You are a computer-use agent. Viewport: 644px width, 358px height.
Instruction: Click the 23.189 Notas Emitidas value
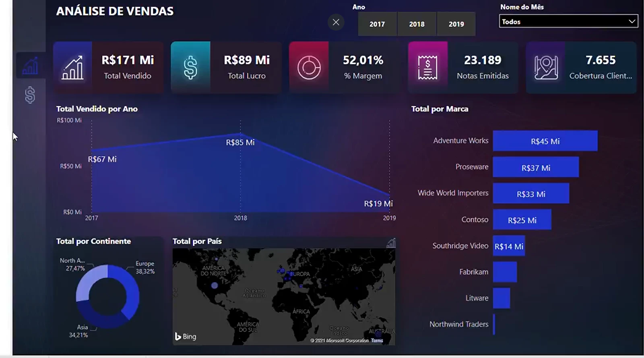click(x=483, y=60)
